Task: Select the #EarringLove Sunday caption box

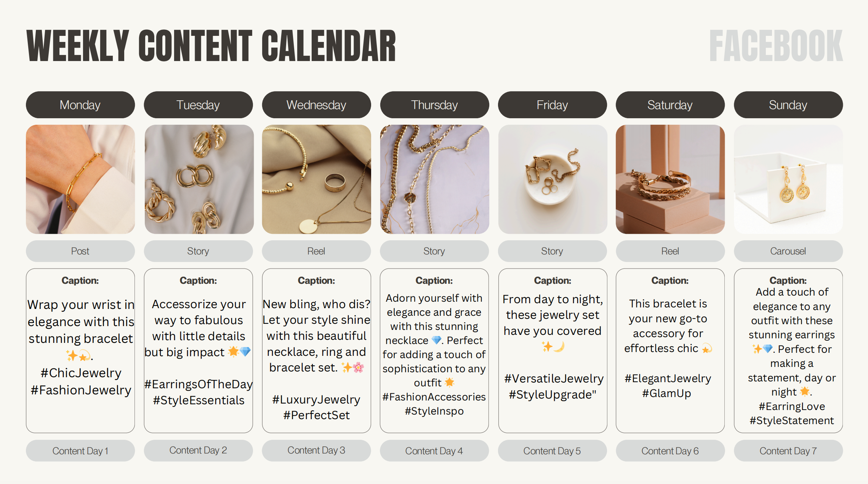Action: [x=788, y=351]
